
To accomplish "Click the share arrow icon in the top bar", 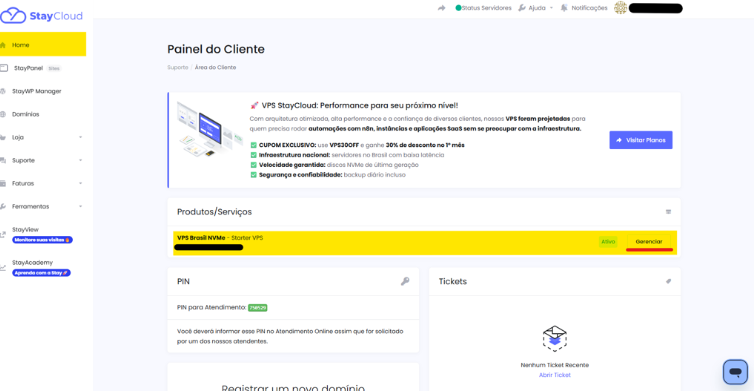I will tap(441, 8).
